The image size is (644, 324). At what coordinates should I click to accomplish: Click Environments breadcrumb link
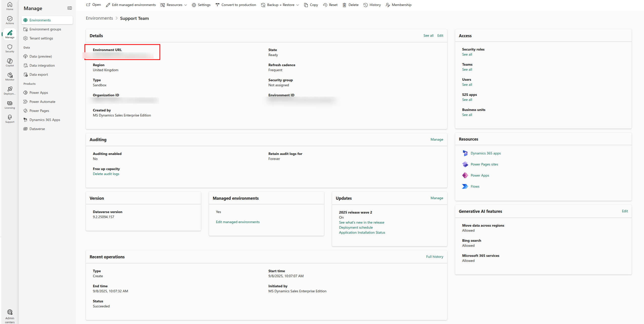point(99,18)
